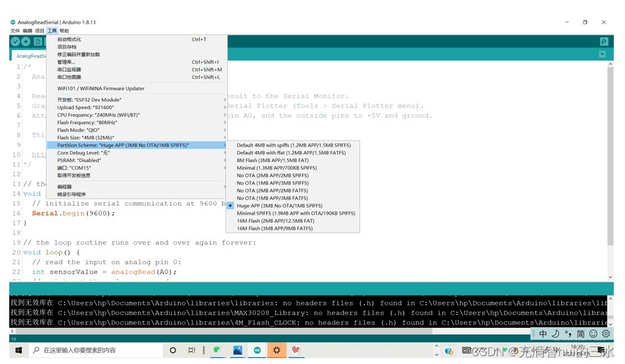Open WeChat icon on the taskbar
Image resolution: width=625 pixels, height=364 pixels.
click(x=218, y=350)
